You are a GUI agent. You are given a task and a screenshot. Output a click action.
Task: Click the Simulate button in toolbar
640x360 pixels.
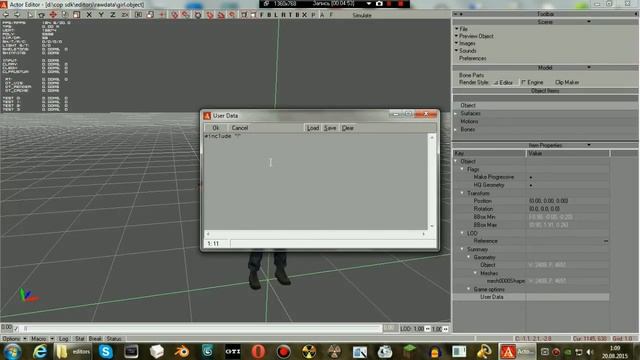[362, 15]
